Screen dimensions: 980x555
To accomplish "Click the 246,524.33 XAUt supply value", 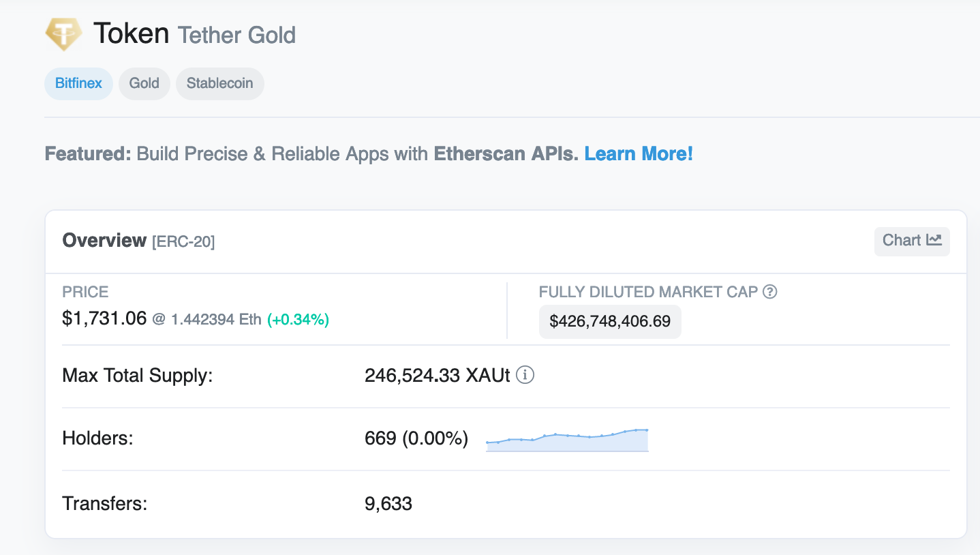I will [438, 376].
